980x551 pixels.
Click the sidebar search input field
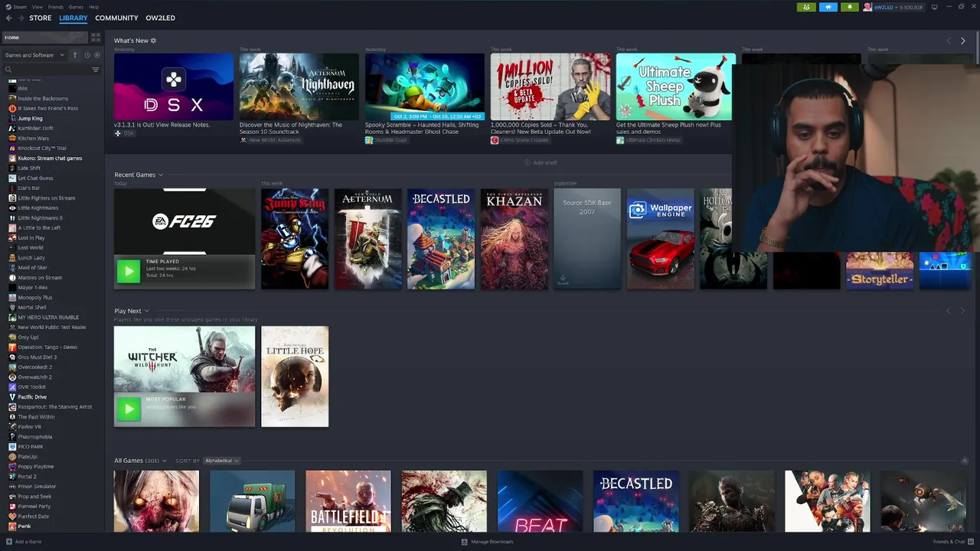[51, 70]
